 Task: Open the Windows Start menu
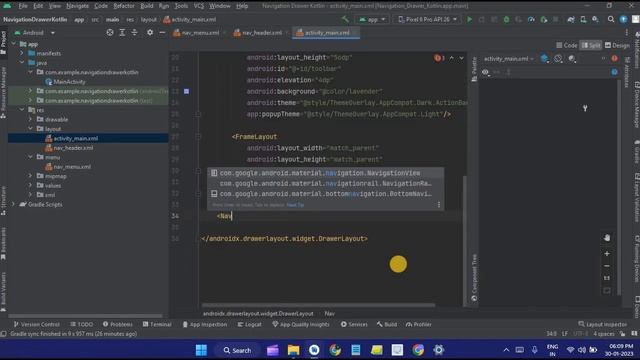201,350
